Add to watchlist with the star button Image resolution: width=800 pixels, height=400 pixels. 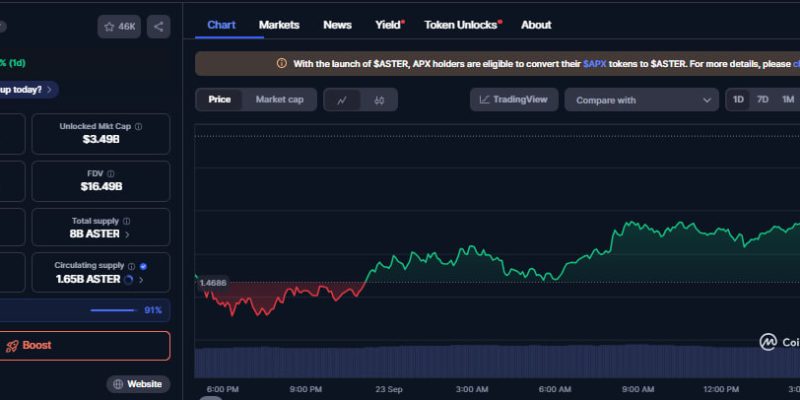pyautogui.click(x=119, y=27)
